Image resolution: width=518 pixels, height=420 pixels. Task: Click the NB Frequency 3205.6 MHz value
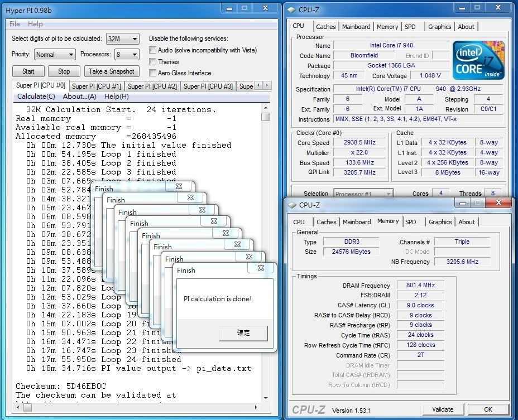tap(462, 262)
